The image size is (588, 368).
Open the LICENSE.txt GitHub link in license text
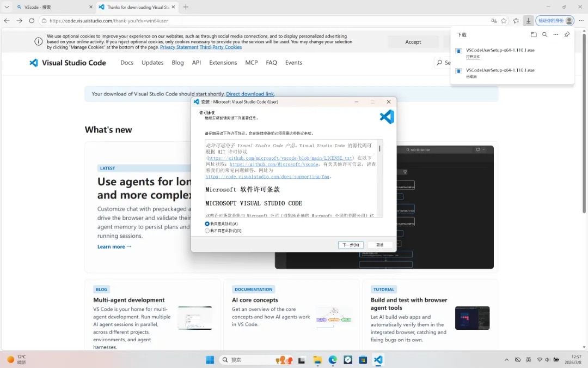tap(280, 158)
